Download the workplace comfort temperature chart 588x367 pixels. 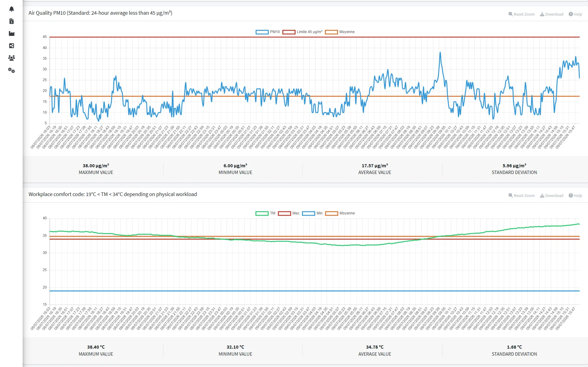pos(552,195)
